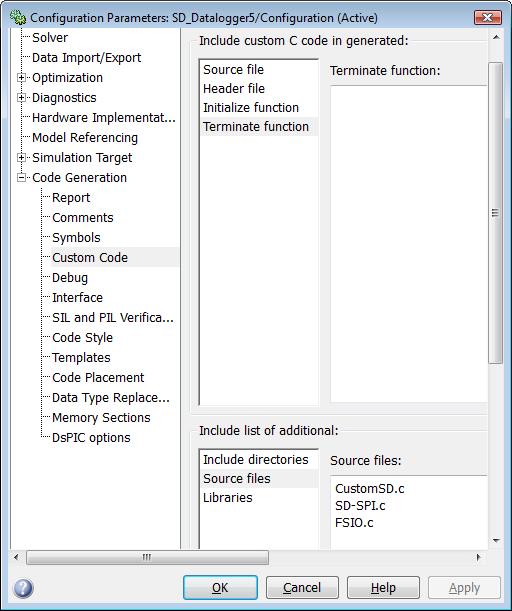This screenshot has width=512, height=611.
Task: Click inside the Terminate function text area
Action: click(x=409, y=244)
